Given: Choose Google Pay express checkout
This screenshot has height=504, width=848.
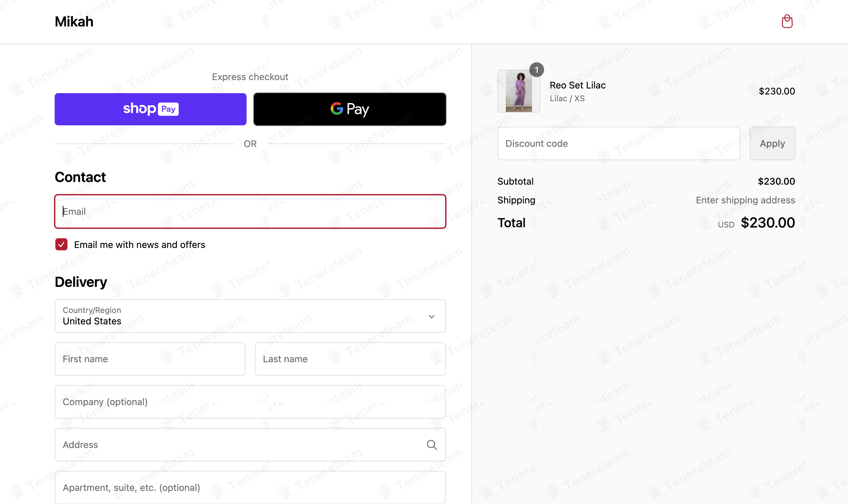Looking at the screenshot, I should coord(350,109).
